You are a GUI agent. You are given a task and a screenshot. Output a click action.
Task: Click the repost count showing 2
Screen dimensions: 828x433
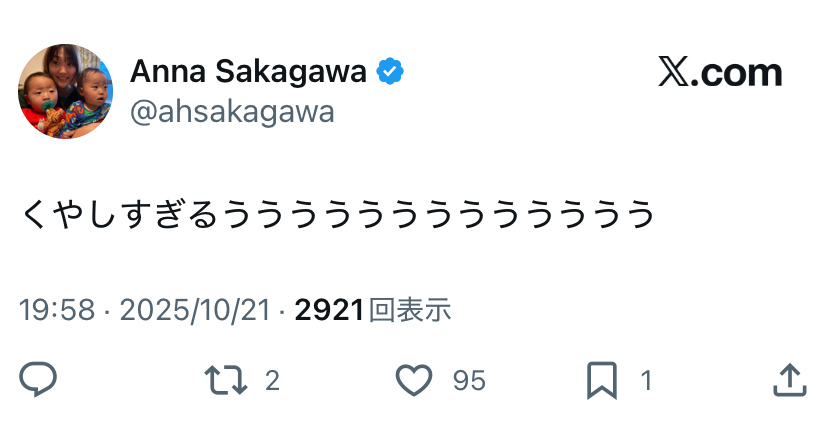272,381
